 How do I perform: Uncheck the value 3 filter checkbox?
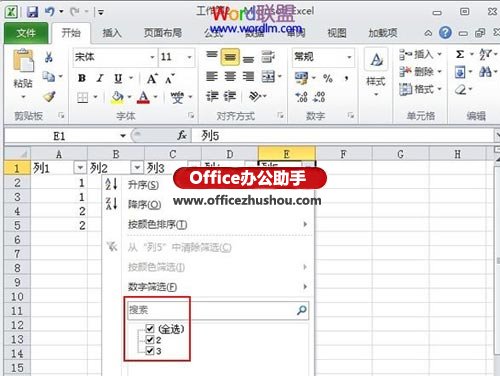pos(150,351)
